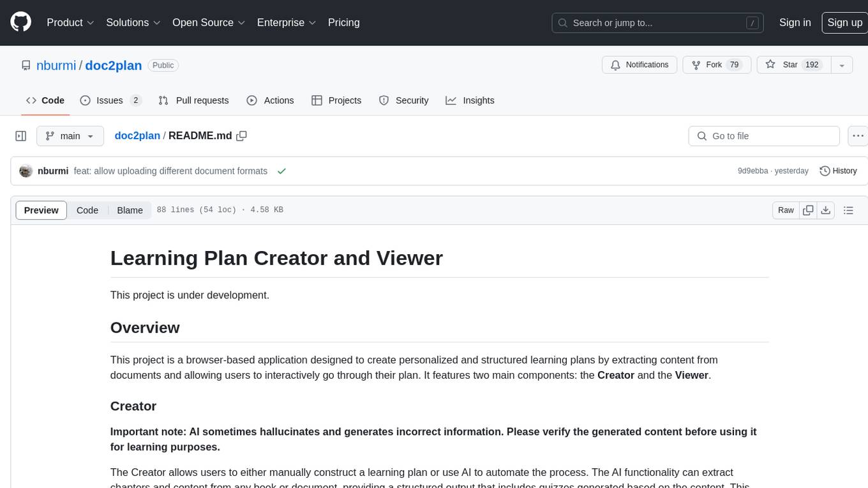Star the repository

coord(794,65)
